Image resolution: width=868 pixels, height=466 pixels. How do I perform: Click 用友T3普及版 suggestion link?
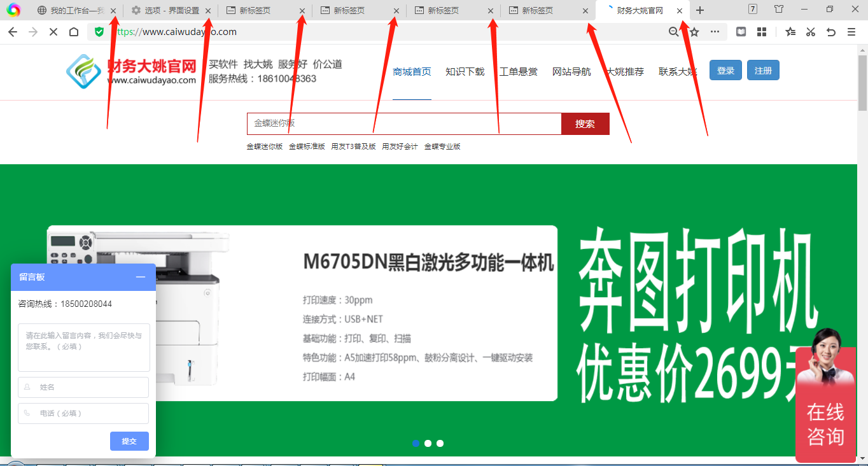point(353,146)
